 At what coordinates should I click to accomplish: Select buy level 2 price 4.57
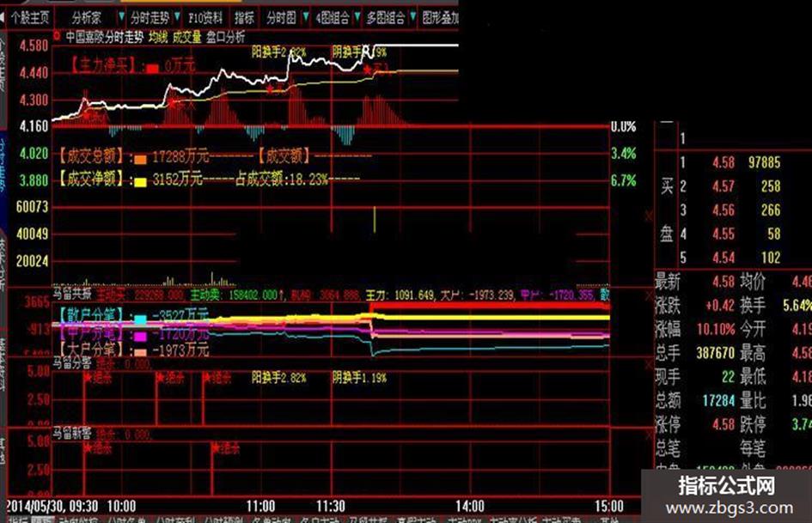pos(723,186)
